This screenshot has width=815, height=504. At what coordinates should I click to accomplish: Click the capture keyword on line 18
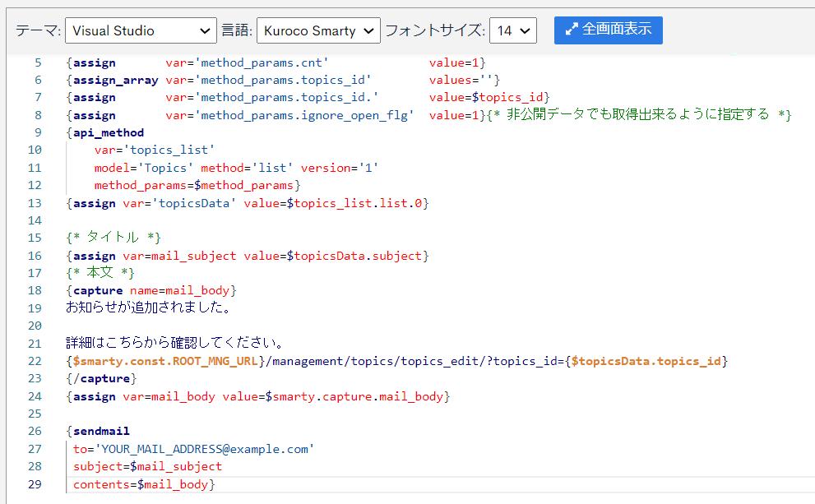coord(98,290)
